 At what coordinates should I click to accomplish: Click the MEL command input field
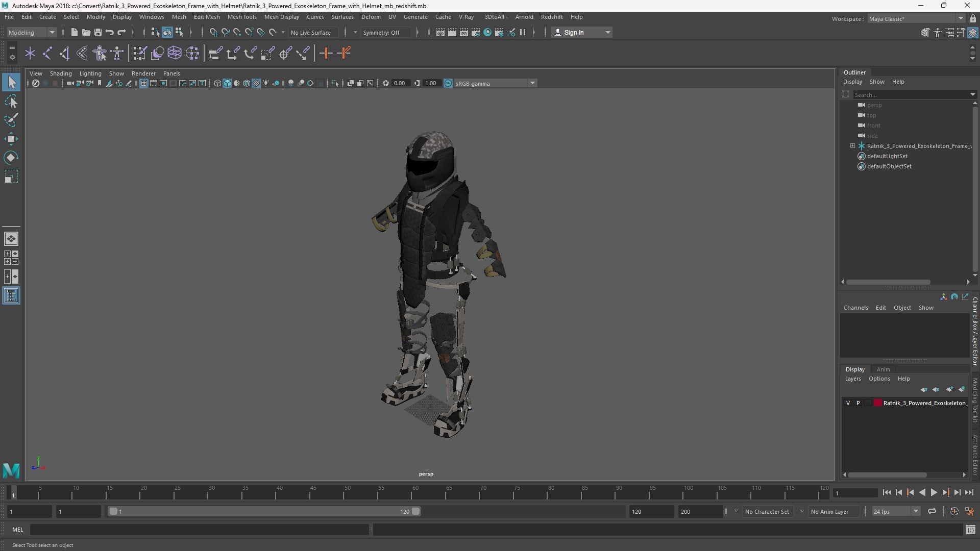click(199, 530)
